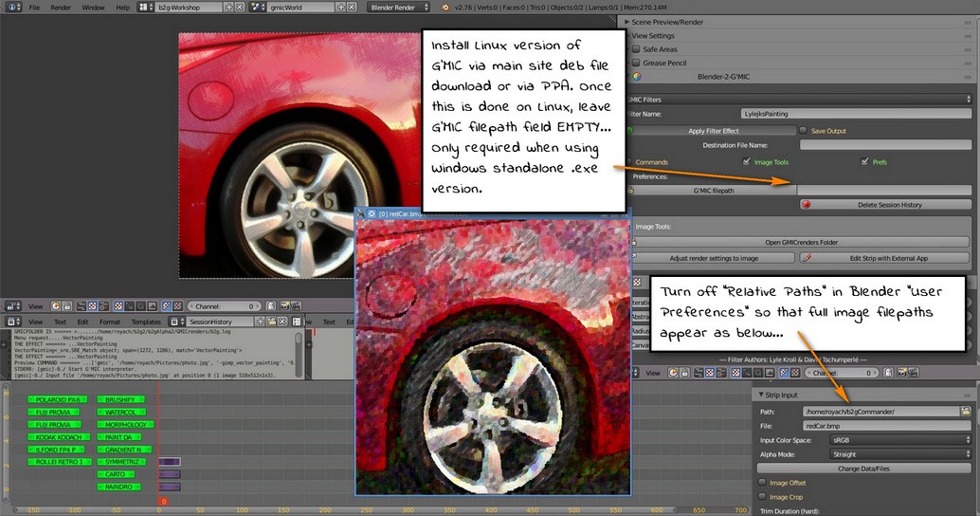Click Delete Session History button
Screen dimensions: 980x516
pos(885,205)
